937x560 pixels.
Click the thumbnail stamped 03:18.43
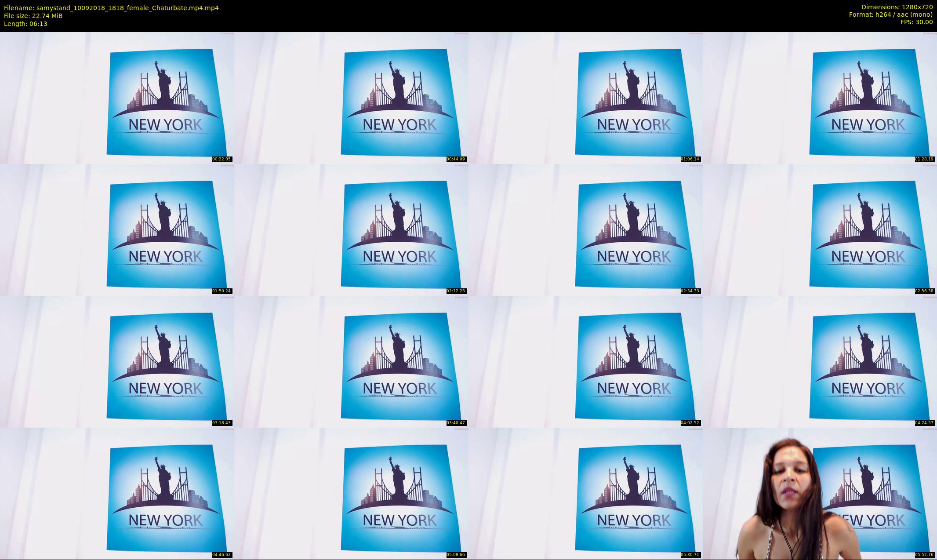[117, 361]
